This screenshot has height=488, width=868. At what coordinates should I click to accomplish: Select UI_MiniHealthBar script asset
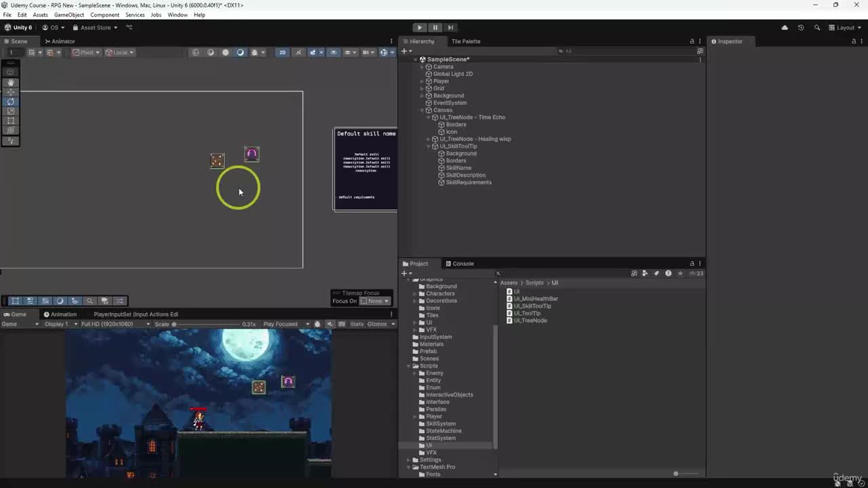click(536, 299)
